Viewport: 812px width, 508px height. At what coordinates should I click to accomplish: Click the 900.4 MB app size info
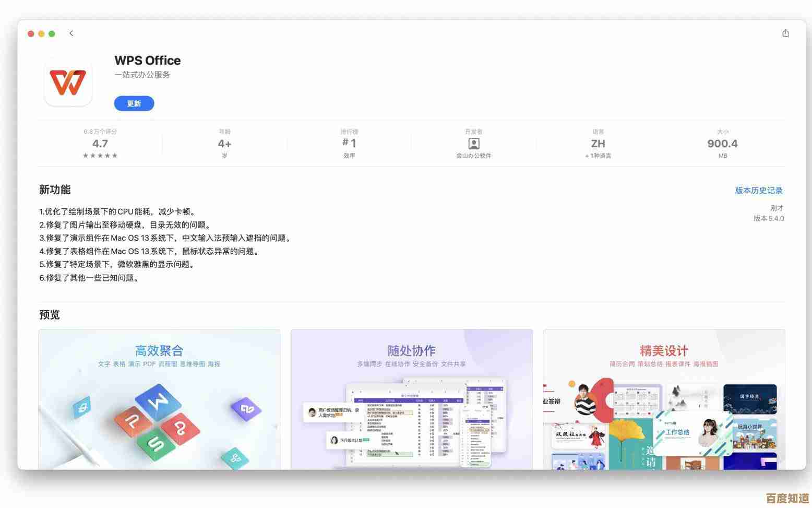[722, 144]
